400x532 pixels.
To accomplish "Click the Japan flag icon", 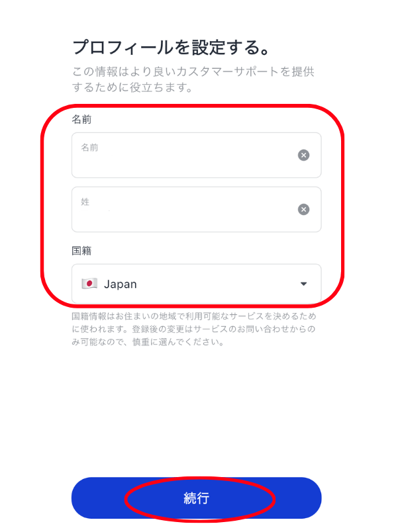I will click(x=89, y=283).
